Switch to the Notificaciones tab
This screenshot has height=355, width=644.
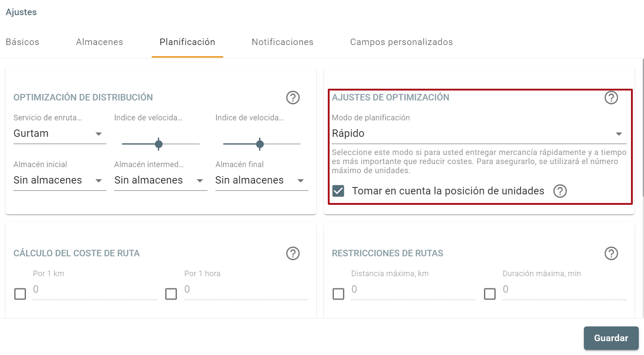coord(282,42)
